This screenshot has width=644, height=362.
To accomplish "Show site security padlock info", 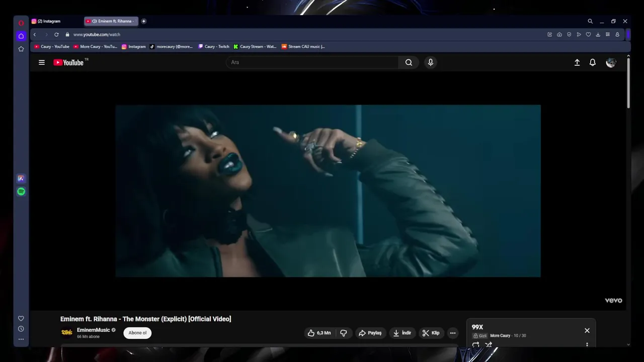I will [67, 35].
